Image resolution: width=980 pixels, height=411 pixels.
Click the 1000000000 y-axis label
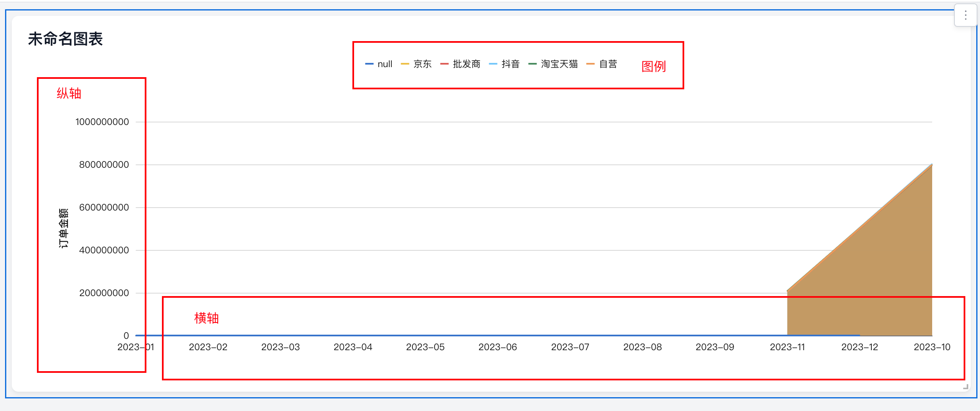[102, 122]
